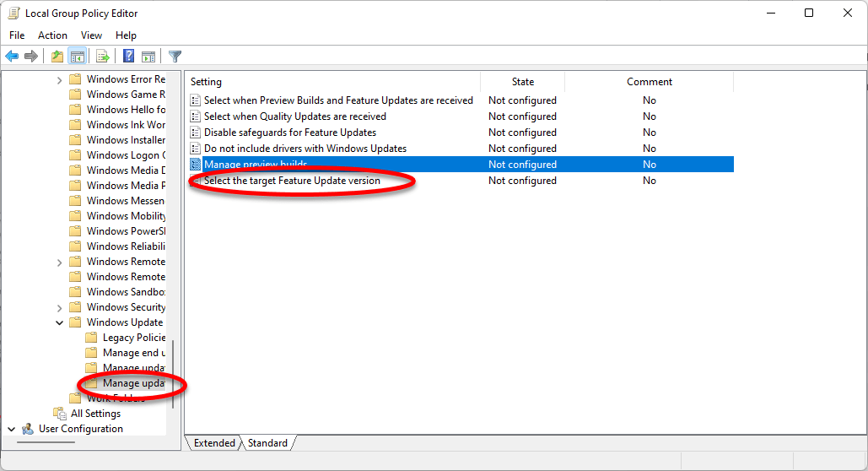
Task: Select the Windows Game Recording tree item
Action: point(126,95)
